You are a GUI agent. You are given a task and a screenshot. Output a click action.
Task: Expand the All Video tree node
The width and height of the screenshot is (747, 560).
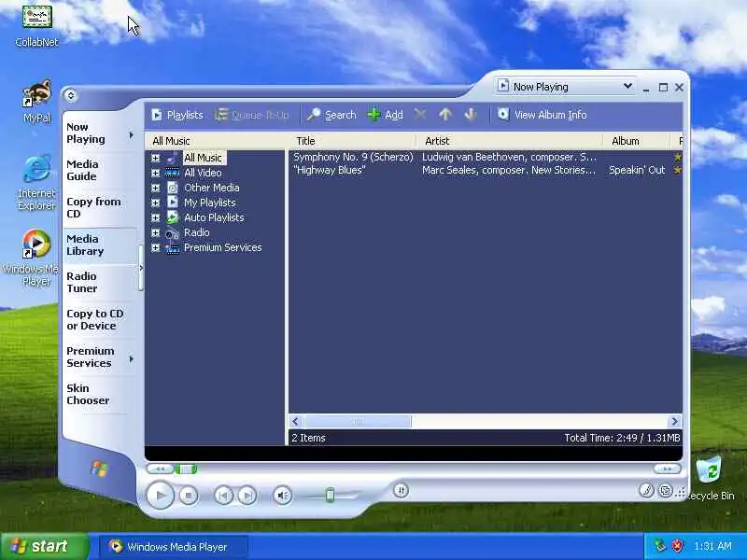pos(155,173)
